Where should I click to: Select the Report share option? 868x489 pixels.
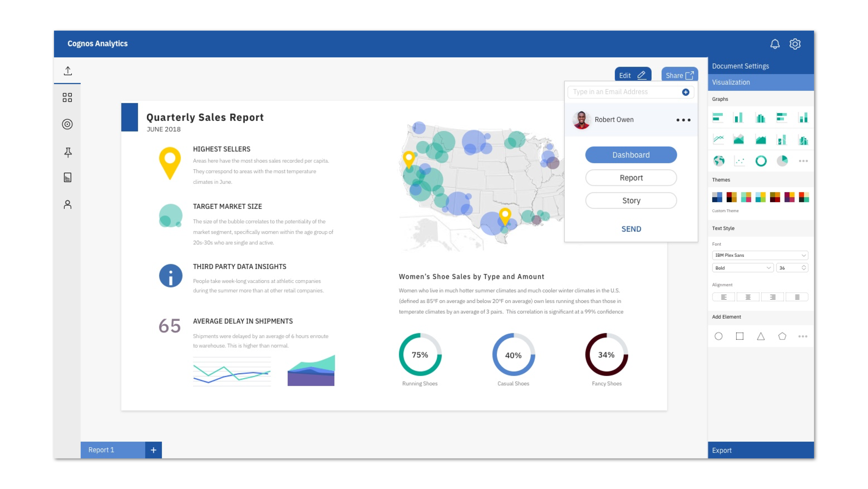pos(631,178)
